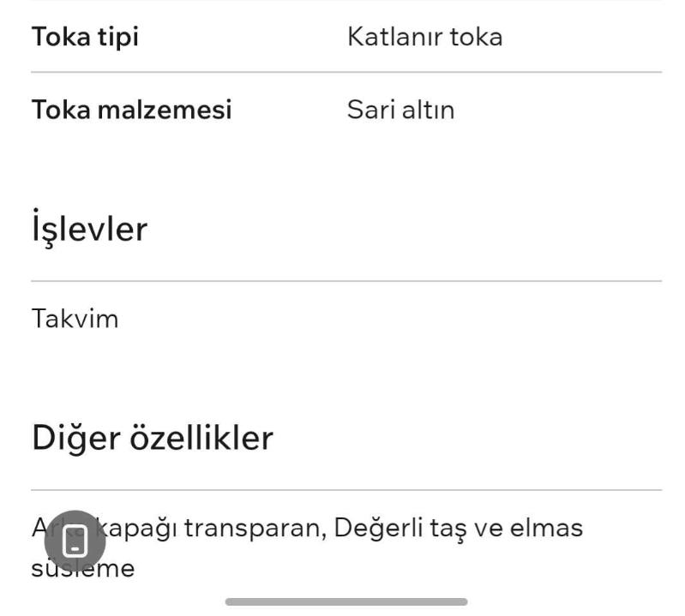Screen dimensions: 685x616
Task: Tap the divider under Diğer özellikler heading
Action: pyautogui.click(x=346, y=490)
